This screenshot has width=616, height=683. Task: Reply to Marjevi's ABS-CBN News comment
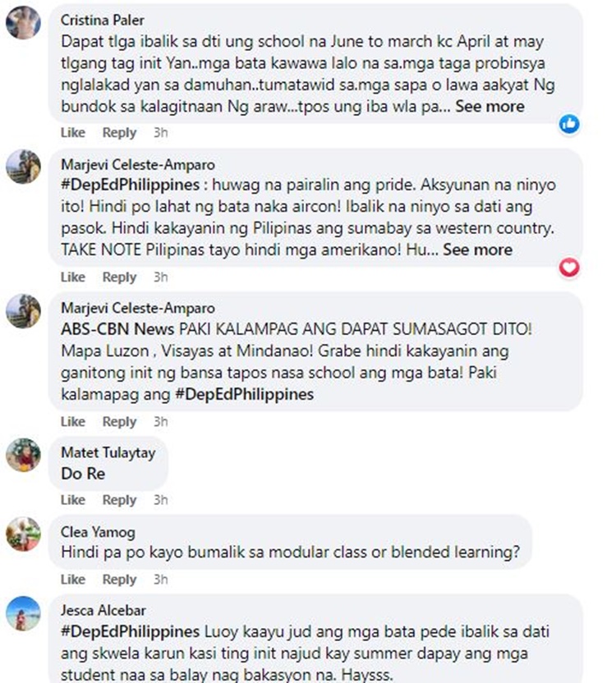pos(119,422)
